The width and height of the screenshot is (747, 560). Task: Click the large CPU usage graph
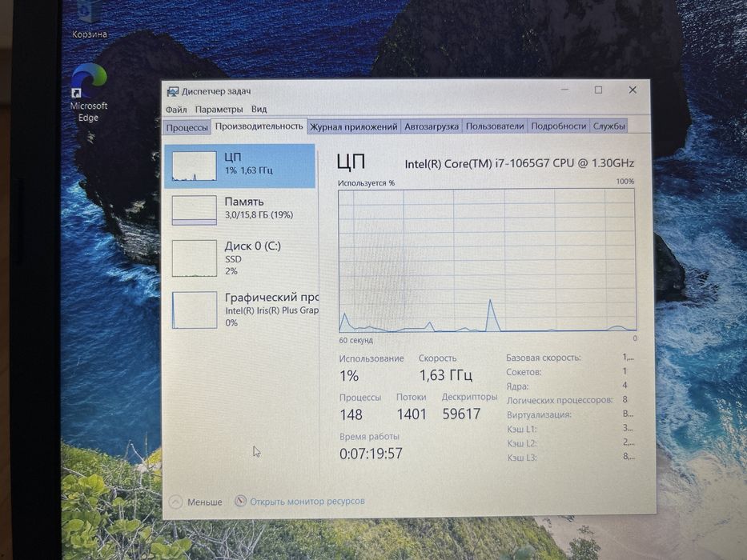[487, 261]
